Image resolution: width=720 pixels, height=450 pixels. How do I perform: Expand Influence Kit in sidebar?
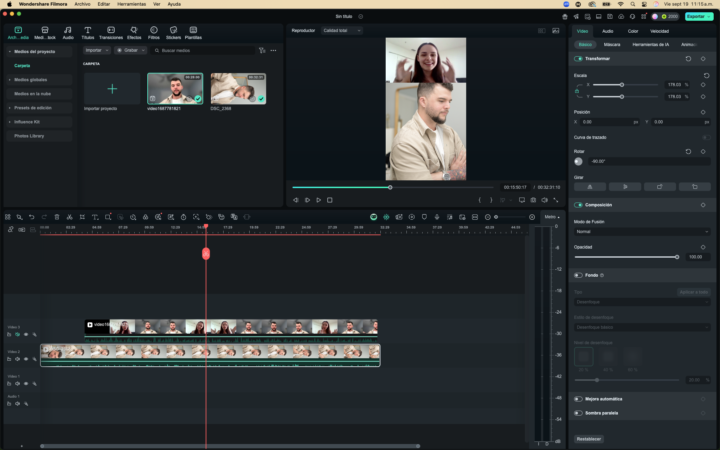tap(10, 122)
